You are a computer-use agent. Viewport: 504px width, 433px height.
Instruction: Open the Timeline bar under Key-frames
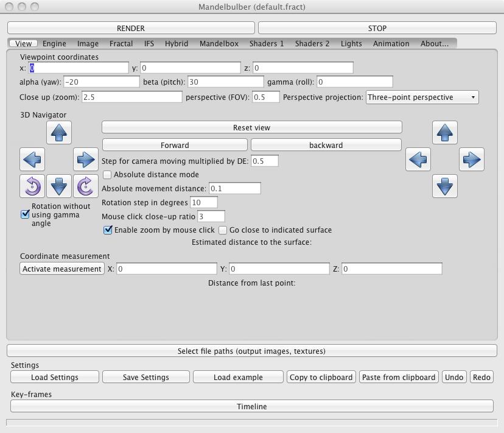251,406
